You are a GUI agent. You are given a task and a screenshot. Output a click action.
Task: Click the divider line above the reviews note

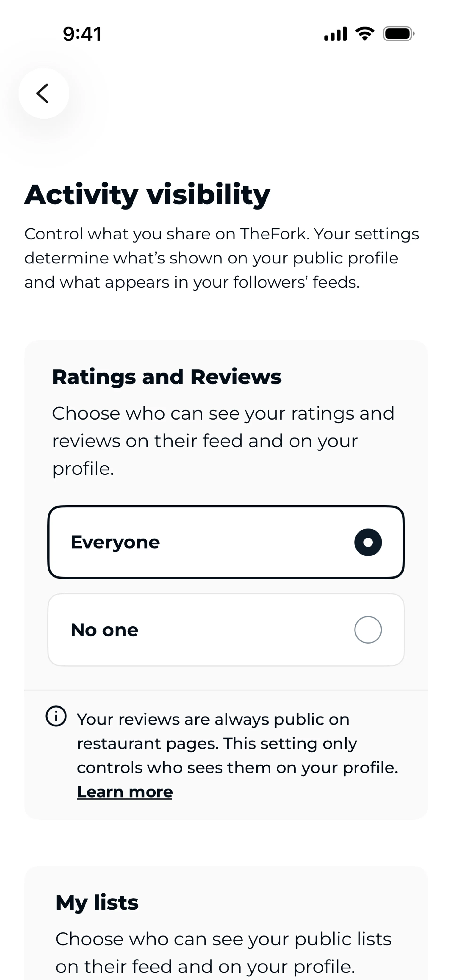226,690
